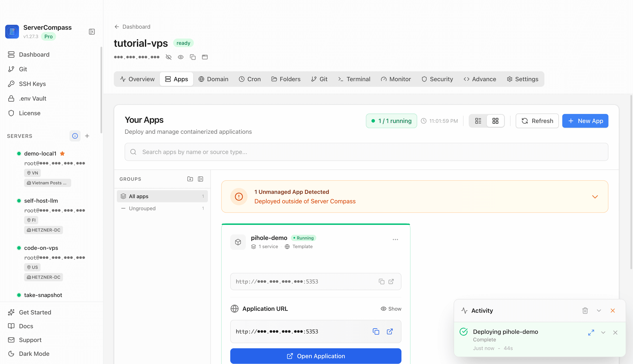Dismiss Deploying pihole-demo activity item
The image size is (633, 364).
tap(616, 333)
